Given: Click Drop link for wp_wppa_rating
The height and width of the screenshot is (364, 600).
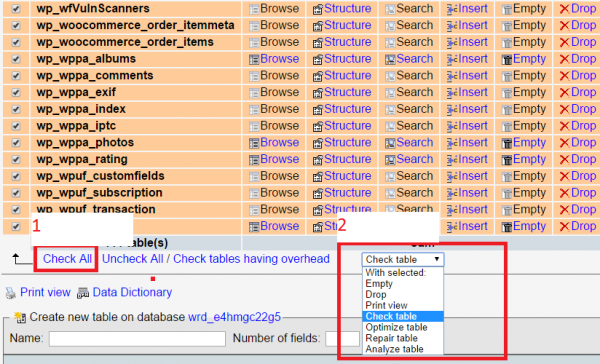Looking at the screenshot, I should click(x=583, y=159).
